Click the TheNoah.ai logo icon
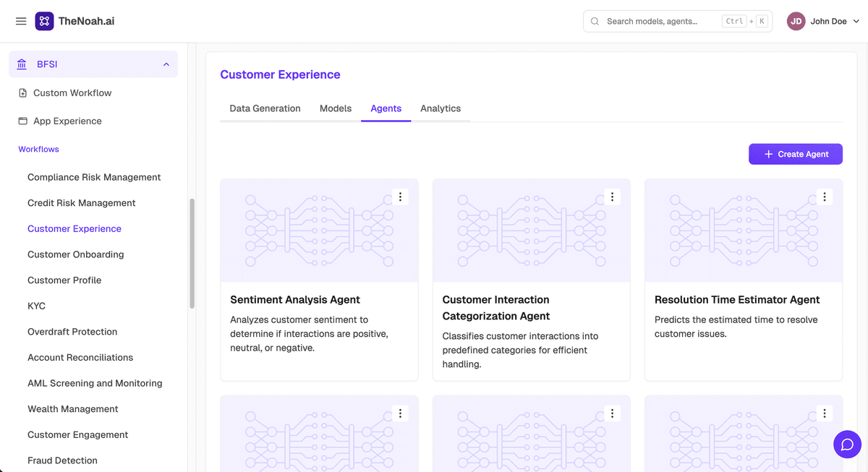Viewport: 868px width, 472px height. pos(44,21)
